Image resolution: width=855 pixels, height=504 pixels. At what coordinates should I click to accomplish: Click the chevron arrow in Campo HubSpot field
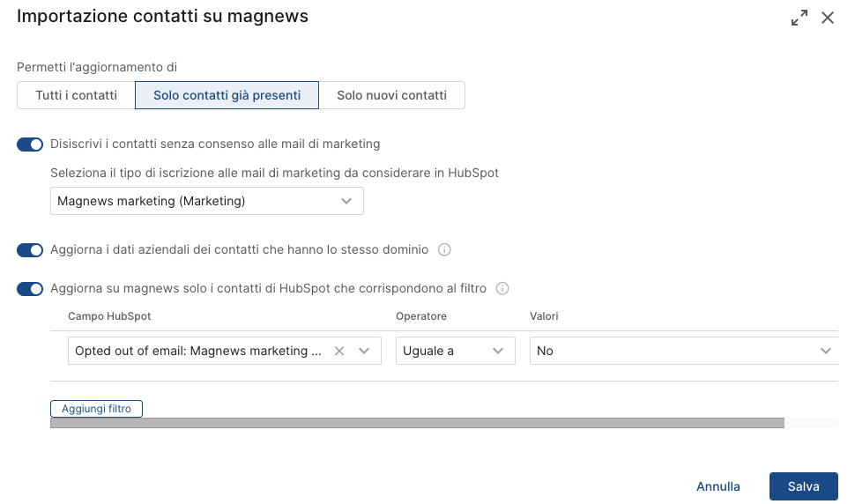[365, 351]
